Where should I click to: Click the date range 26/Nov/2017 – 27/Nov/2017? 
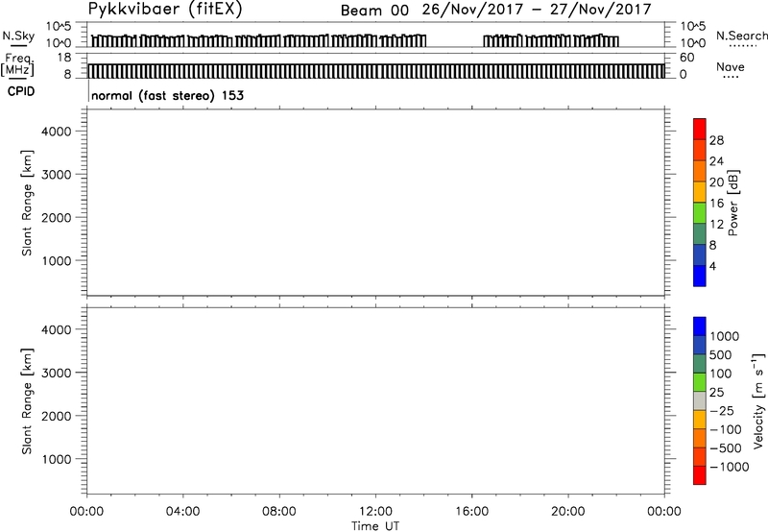click(537, 10)
